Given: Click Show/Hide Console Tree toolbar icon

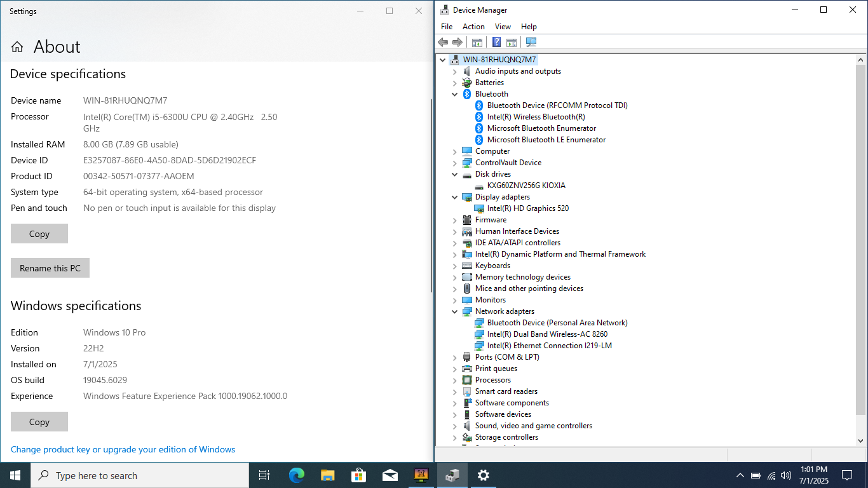Looking at the screenshot, I should (477, 43).
